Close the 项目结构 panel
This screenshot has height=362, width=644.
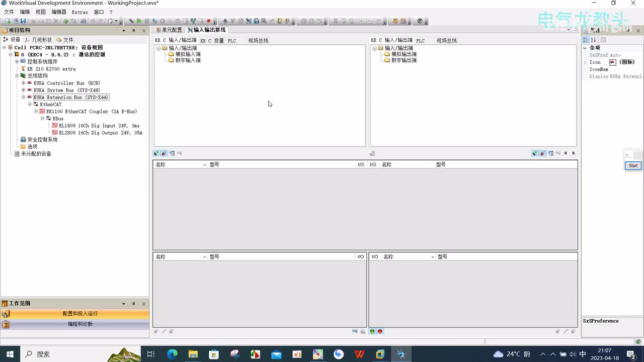pos(144,30)
